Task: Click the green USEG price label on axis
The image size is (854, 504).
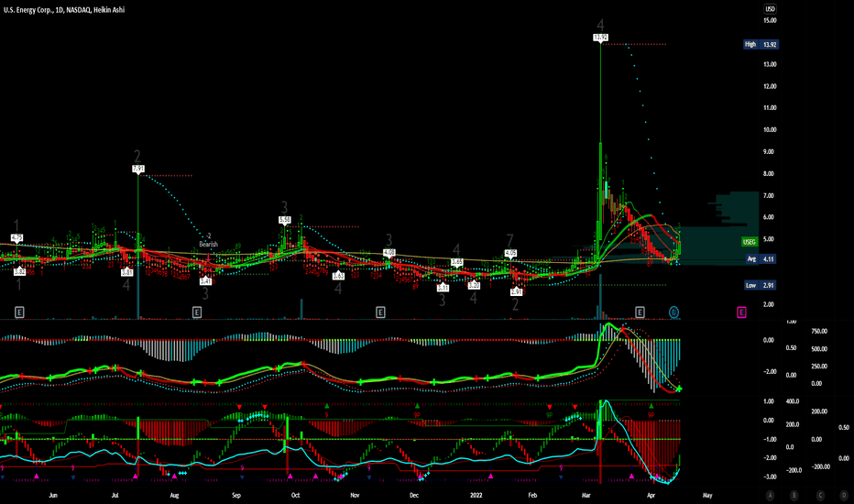Action: click(x=750, y=242)
